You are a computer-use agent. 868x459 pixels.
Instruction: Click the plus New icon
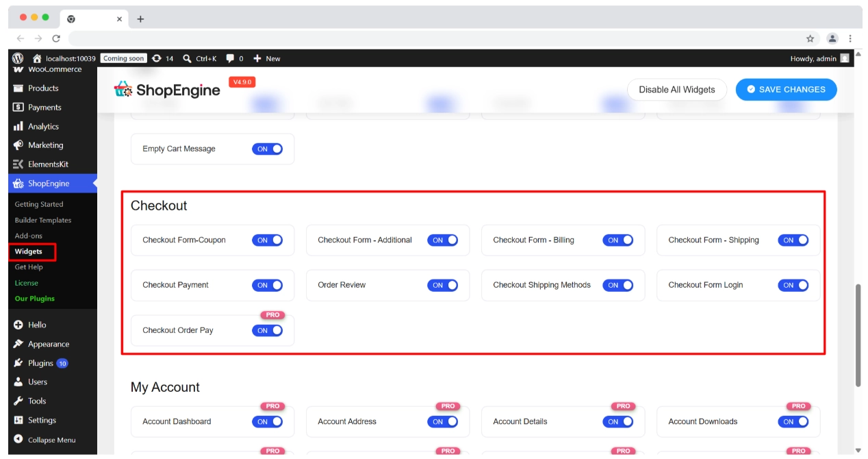coord(257,58)
